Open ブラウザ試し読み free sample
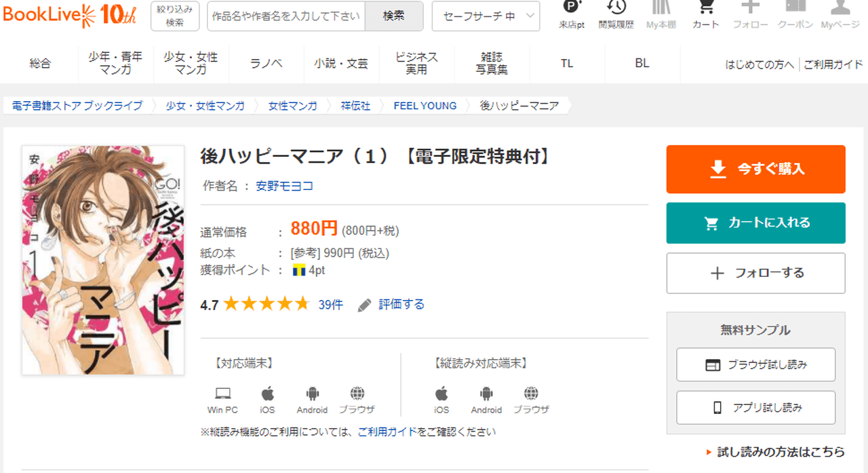The image size is (868, 473). tap(755, 365)
